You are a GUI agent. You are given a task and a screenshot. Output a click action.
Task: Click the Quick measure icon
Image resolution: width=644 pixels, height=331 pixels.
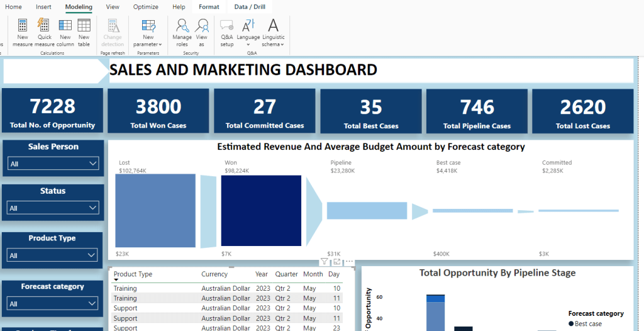44,32
